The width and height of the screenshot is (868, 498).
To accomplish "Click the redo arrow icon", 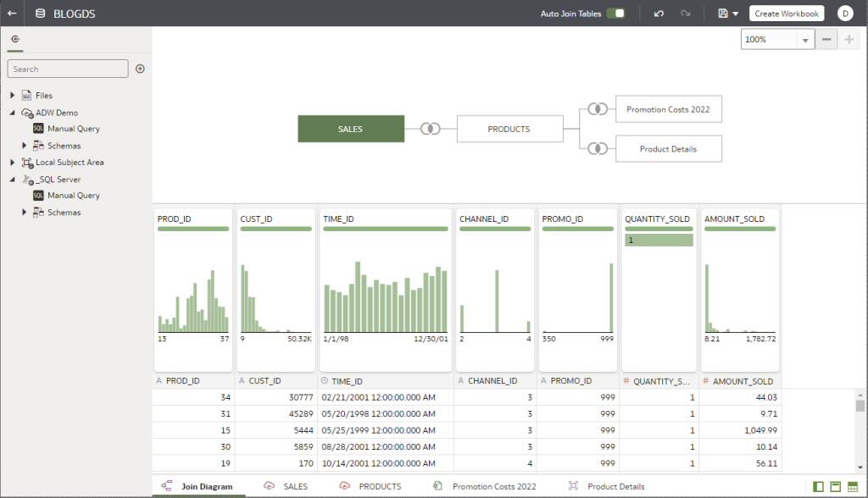I will click(x=685, y=13).
